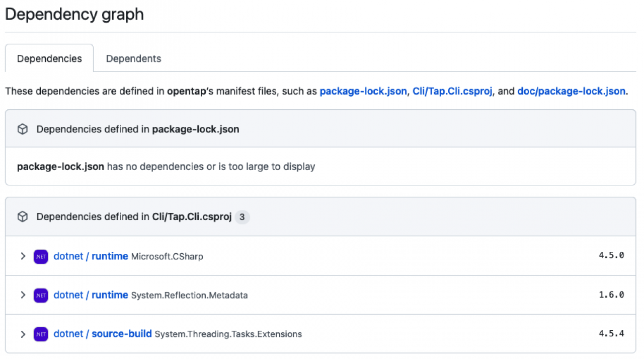Select the Dependencies tab
This screenshot has width=644, height=359.
click(x=49, y=58)
